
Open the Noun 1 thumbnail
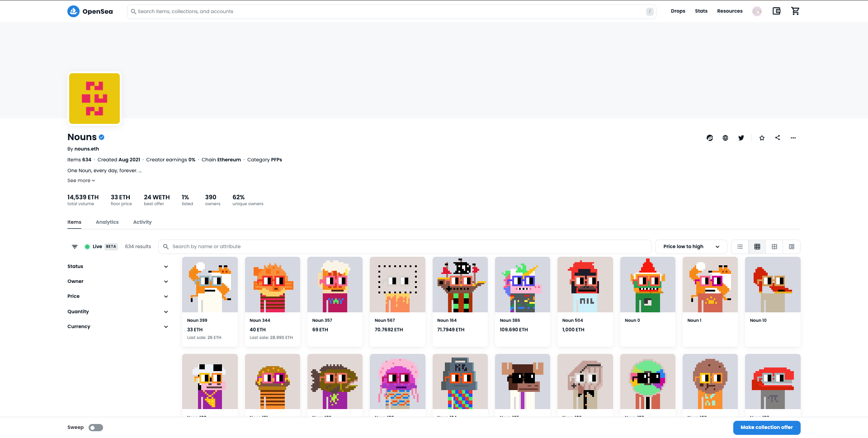point(710,285)
